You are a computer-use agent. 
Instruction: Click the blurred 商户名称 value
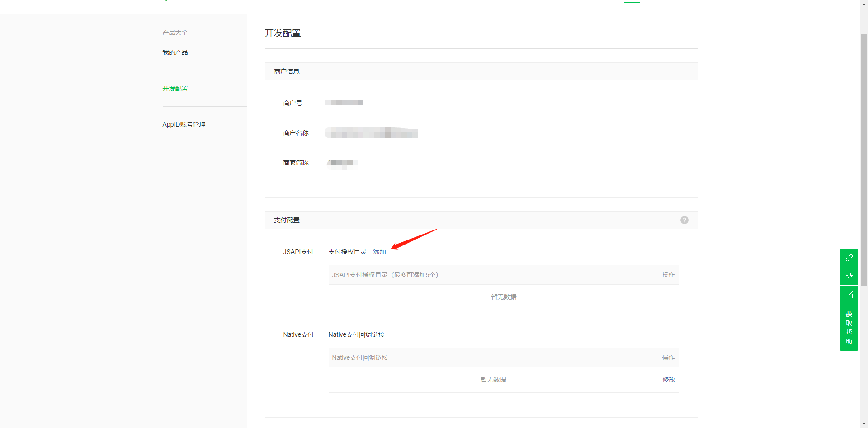372,132
